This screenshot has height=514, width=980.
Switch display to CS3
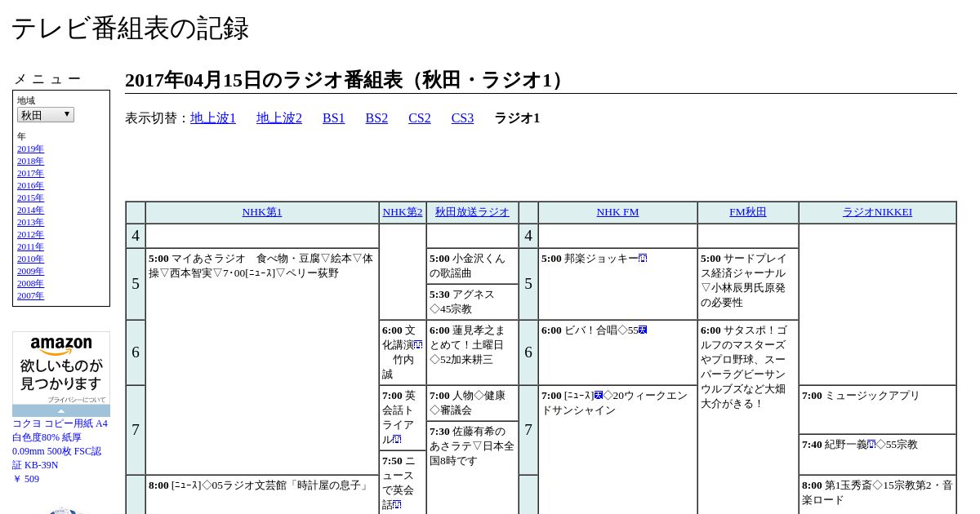pos(462,118)
